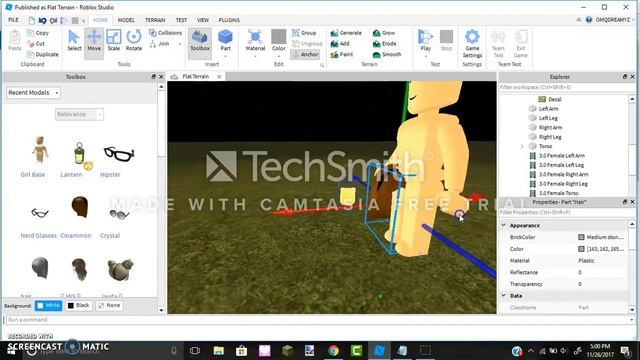
Task: Choose the Smooth terrain tool
Action: [x=387, y=54]
